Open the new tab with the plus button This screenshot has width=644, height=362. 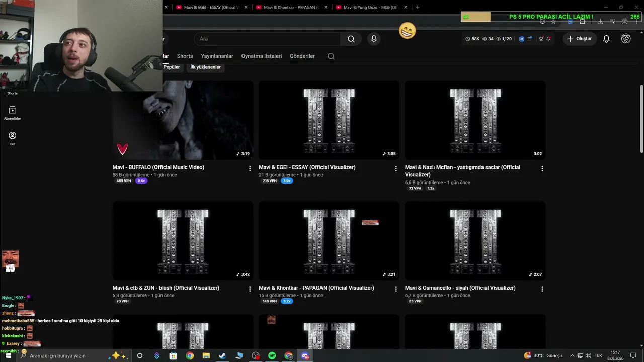(x=418, y=7)
